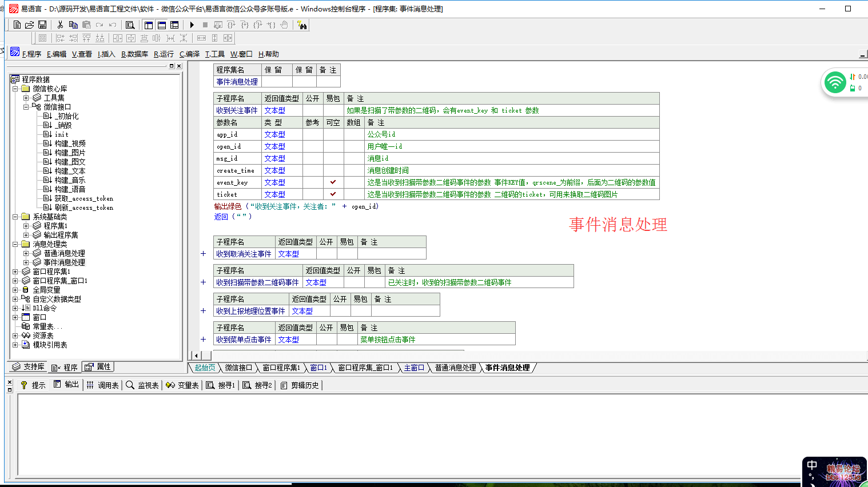Click the green WiFi floating widget icon
Viewport: 868px width, 487px height.
point(835,82)
